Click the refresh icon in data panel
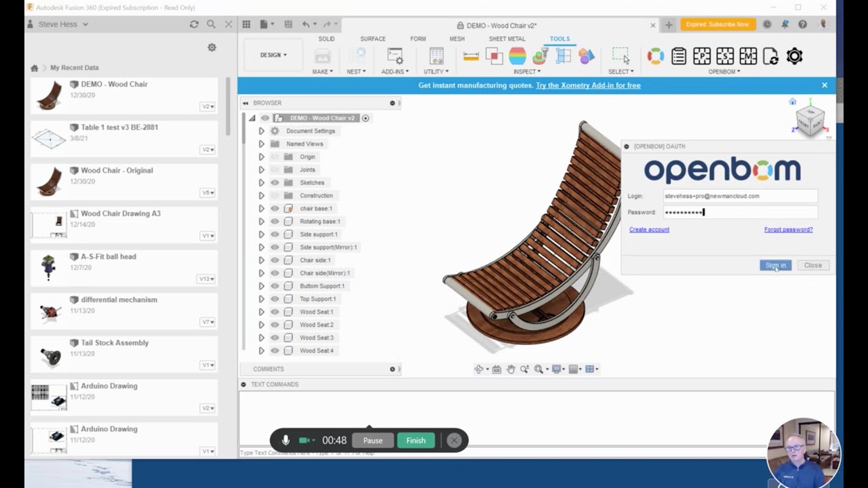Viewport: 868px width, 488px height. coord(194,24)
